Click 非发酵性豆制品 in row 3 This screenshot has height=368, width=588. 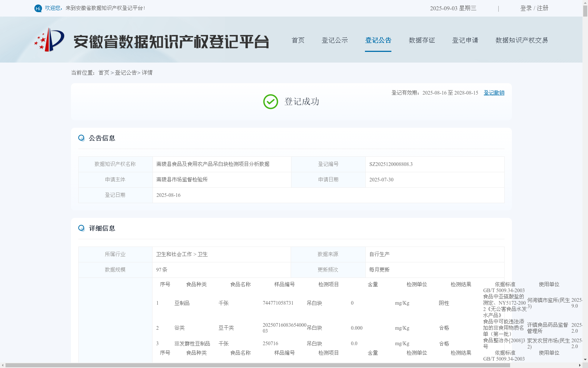click(192, 344)
